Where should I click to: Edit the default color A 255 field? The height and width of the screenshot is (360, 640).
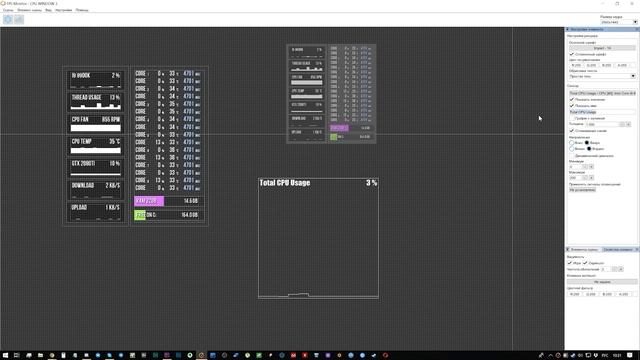[622, 65]
